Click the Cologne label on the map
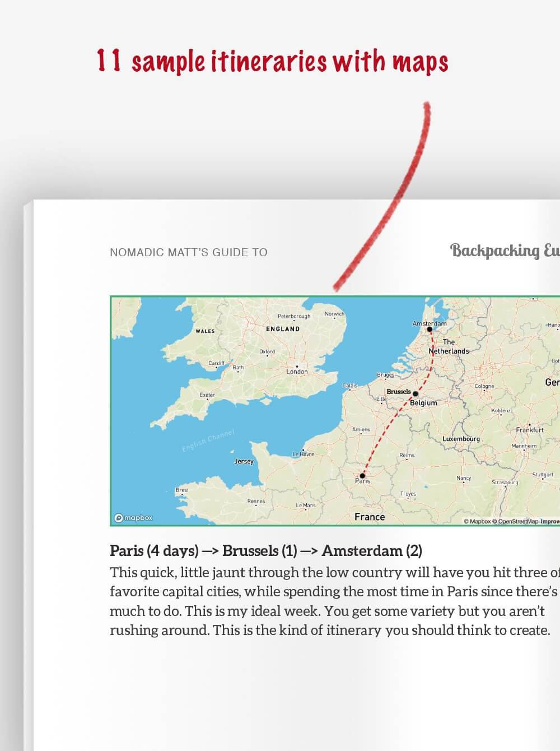560x751 pixels. (x=484, y=386)
